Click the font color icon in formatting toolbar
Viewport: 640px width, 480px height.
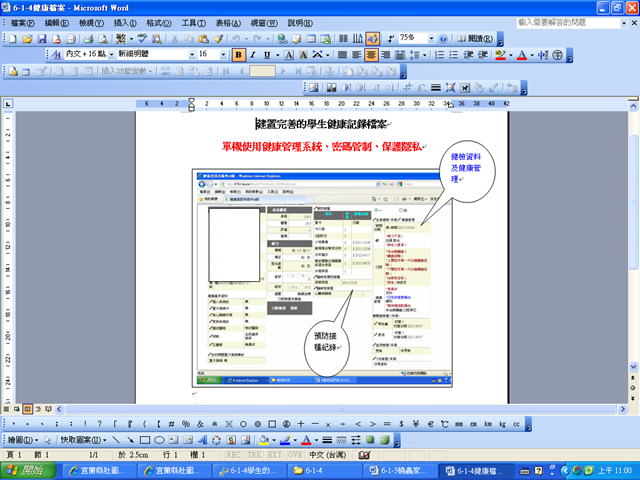pos(520,54)
